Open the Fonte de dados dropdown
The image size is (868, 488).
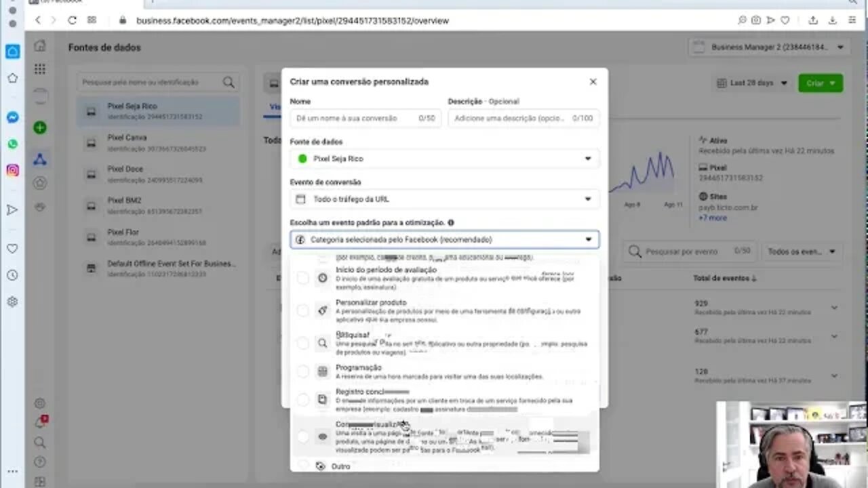click(445, 159)
